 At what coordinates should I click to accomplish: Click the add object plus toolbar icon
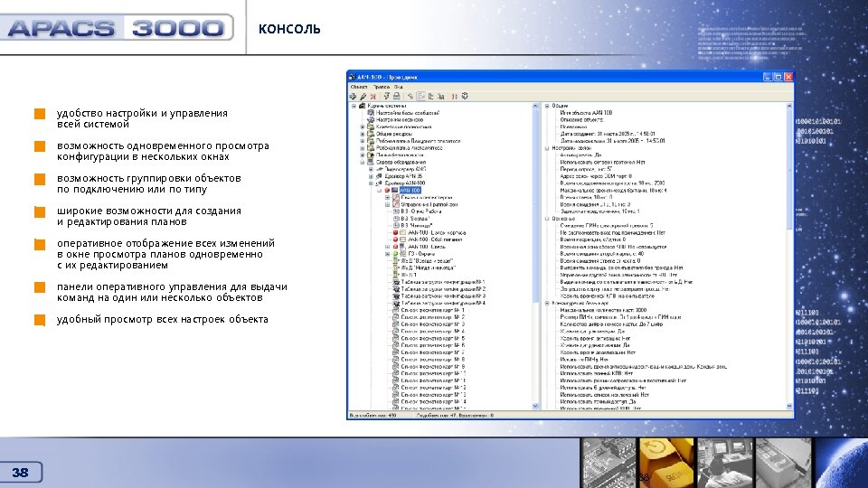(354, 97)
